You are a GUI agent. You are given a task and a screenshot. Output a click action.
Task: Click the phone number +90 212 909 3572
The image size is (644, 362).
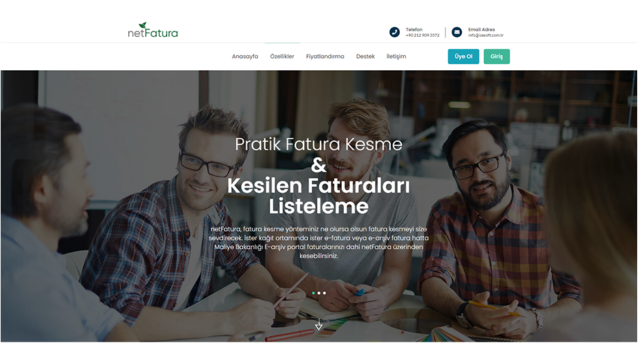pyautogui.click(x=423, y=35)
